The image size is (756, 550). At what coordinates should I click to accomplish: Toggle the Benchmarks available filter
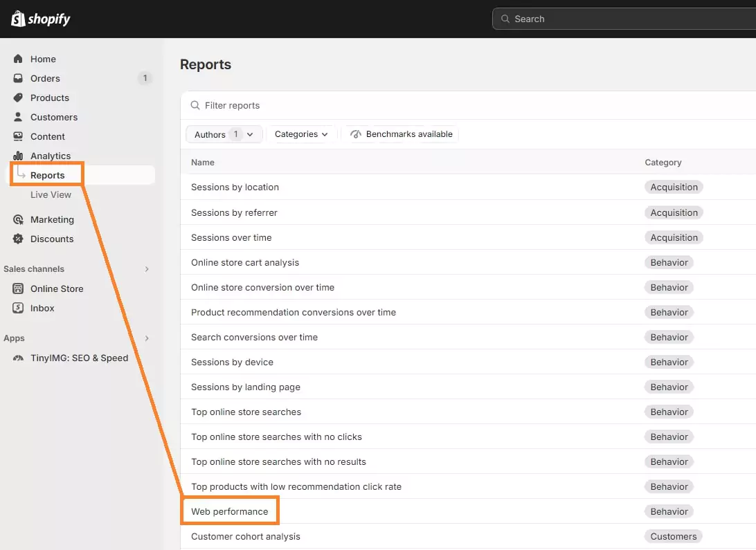pos(401,134)
